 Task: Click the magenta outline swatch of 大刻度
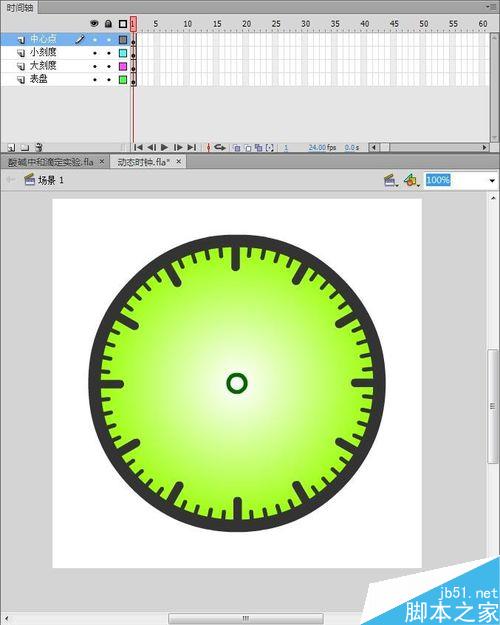click(123, 66)
